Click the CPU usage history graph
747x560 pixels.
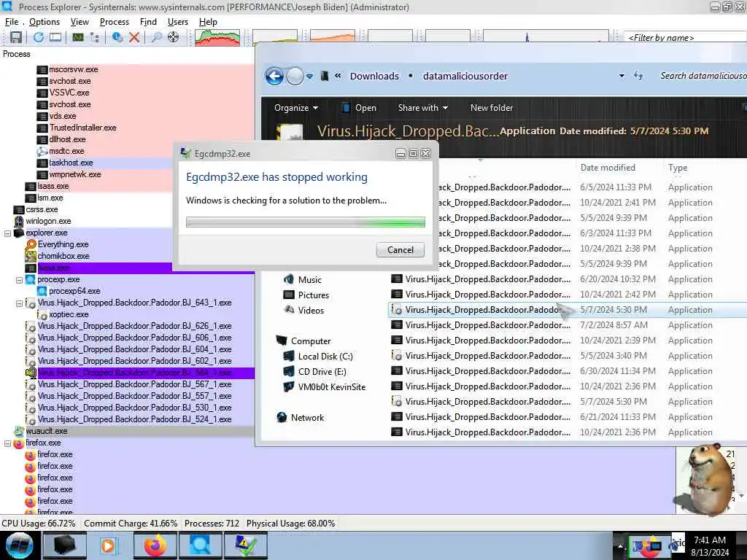click(217, 38)
